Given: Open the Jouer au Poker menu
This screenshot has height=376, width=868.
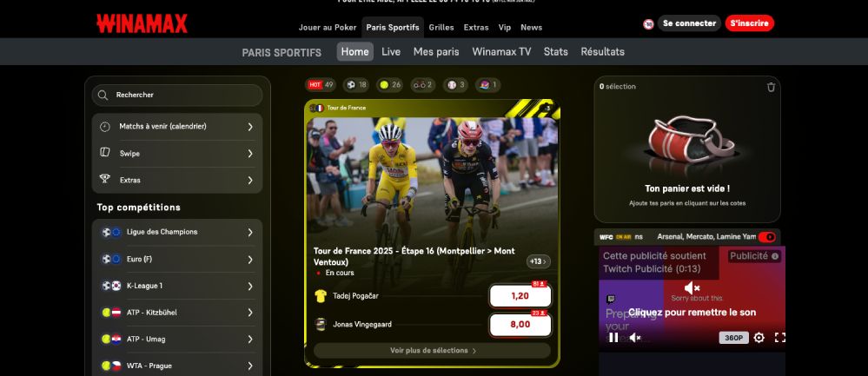Looking at the screenshot, I should pyautogui.click(x=328, y=27).
